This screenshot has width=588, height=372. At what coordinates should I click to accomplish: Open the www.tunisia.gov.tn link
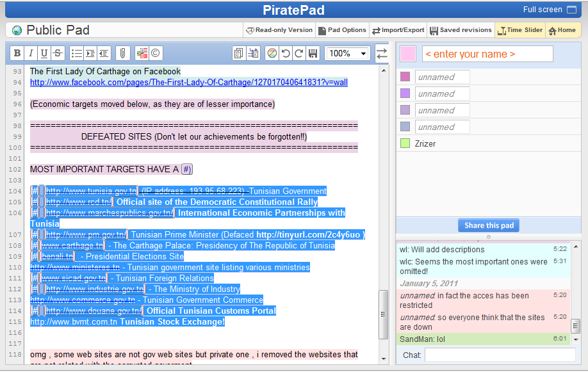pyautogui.click(x=92, y=191)
